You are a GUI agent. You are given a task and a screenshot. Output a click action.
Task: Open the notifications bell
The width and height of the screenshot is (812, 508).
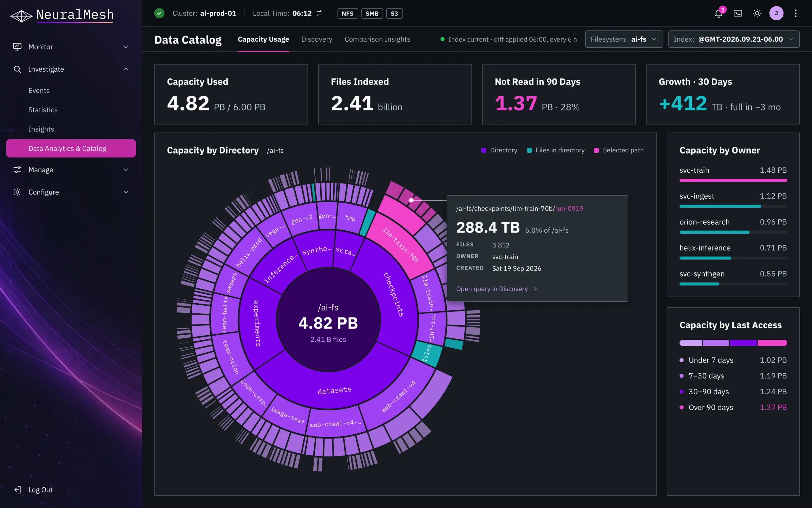[718, 13]
